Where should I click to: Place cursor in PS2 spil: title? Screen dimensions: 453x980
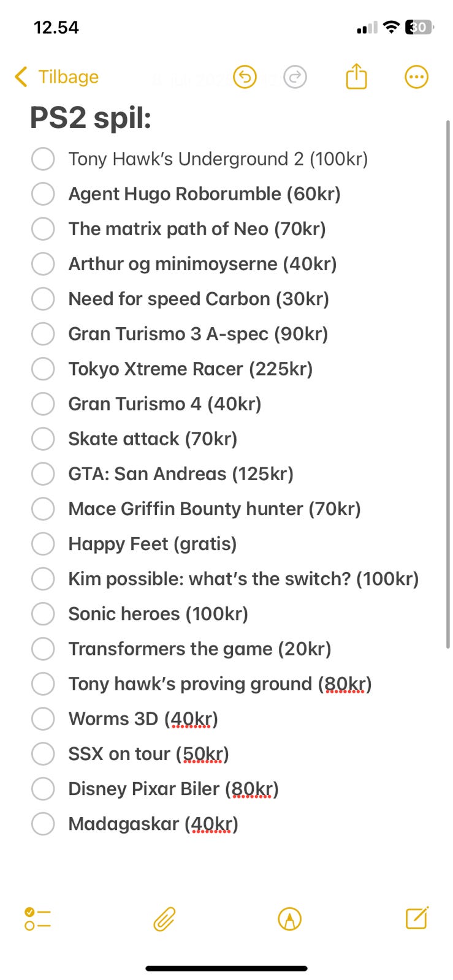90,118
